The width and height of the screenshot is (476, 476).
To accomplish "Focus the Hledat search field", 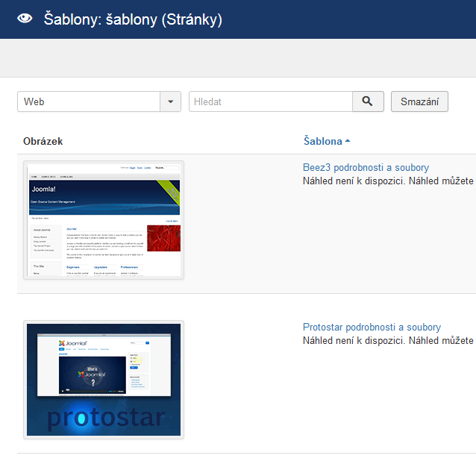I will [x=270, y=101].
